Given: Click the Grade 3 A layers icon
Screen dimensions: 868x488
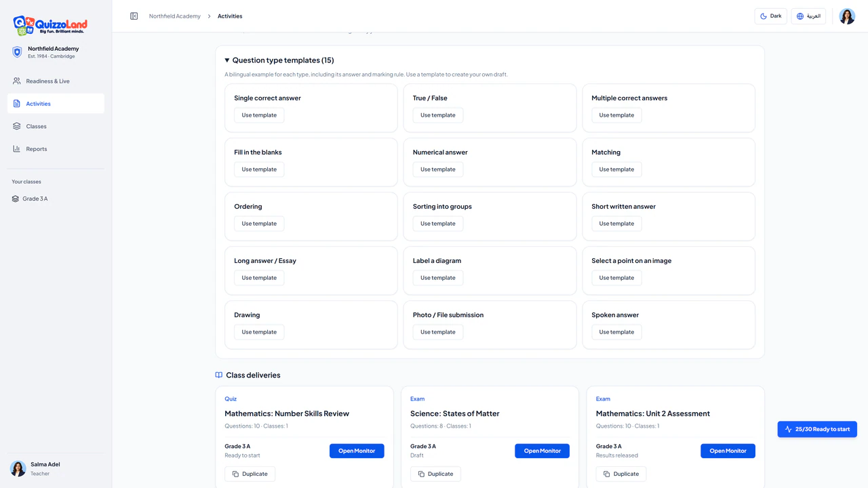Looking at the screenshot, I should point(16,199).
